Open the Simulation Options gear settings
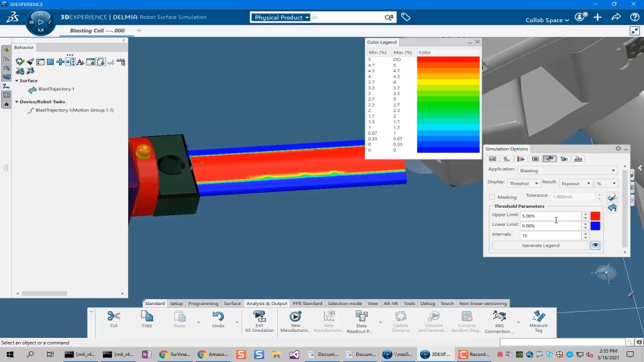The image size is (644, 362). (x=618, y=149)
